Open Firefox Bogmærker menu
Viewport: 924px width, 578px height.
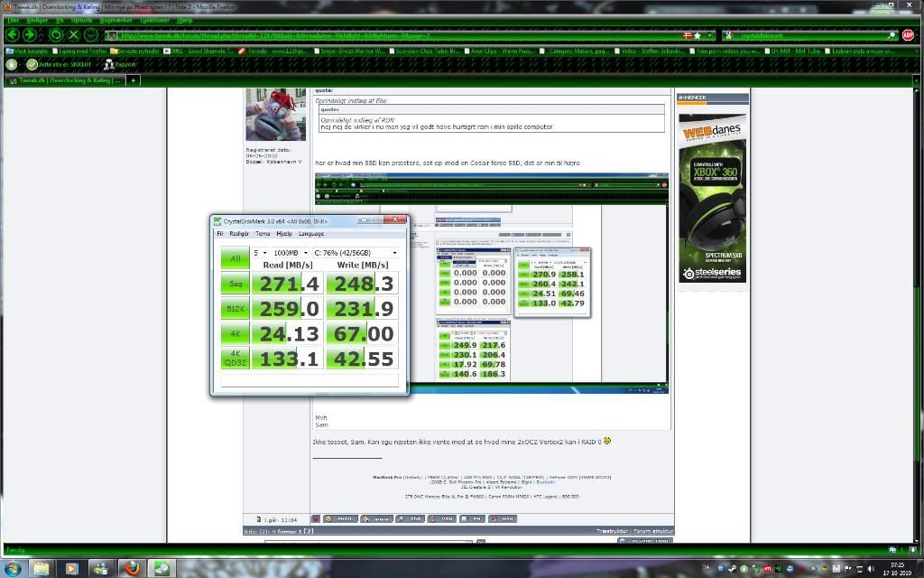coord(116,20)
